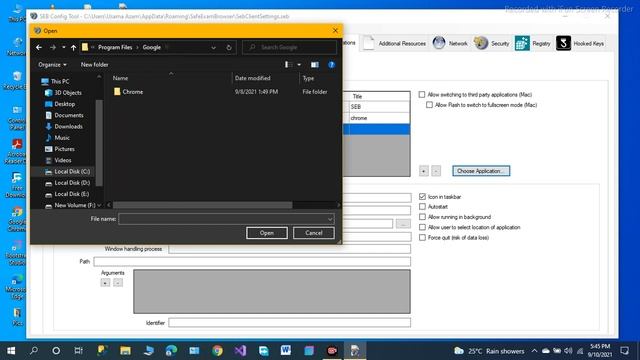Cancel the Open dialog
The width and height of the screenshot is (640, 360).
click(314, 233)
